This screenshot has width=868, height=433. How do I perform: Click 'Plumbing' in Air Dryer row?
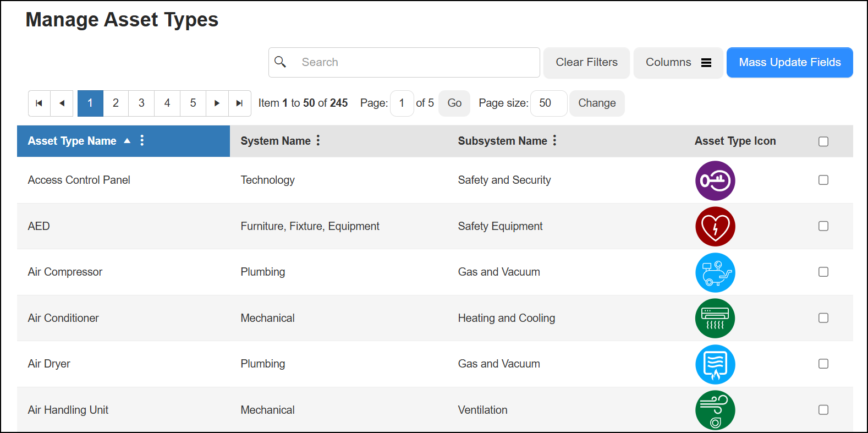pos(262,364)
